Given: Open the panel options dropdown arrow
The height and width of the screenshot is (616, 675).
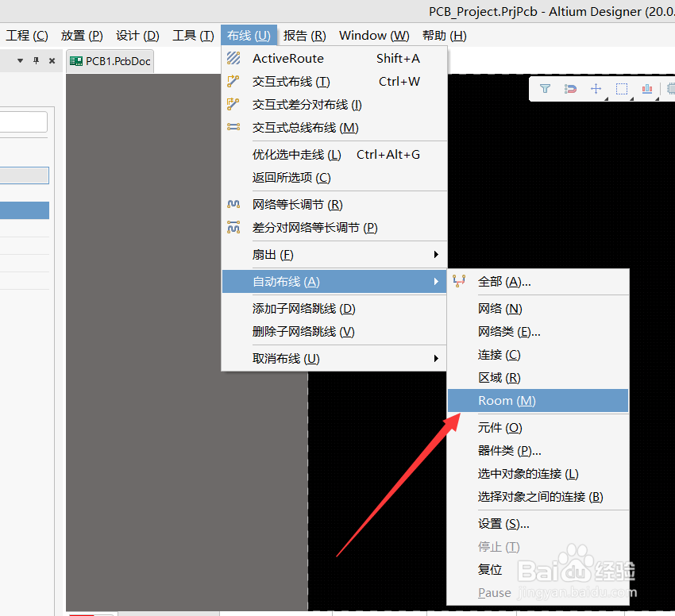Looking at the screenshot, I should click(20, 60).
